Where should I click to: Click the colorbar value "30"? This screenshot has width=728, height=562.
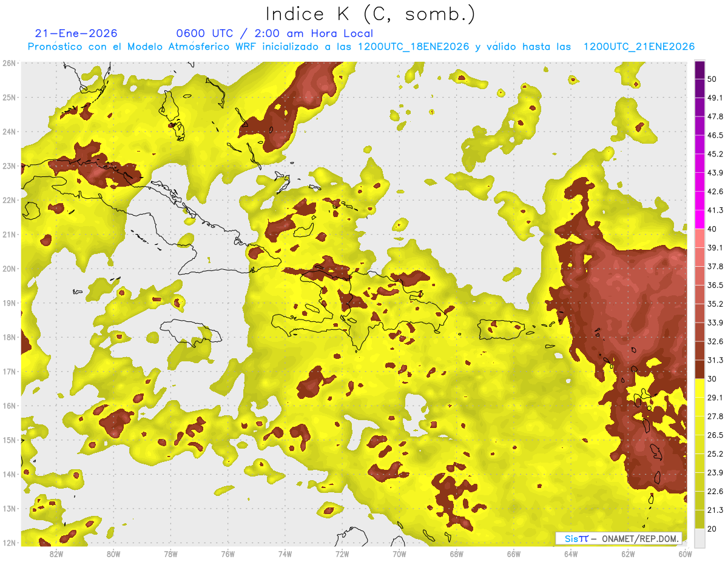pyautogui.click(x=713, y=379)
